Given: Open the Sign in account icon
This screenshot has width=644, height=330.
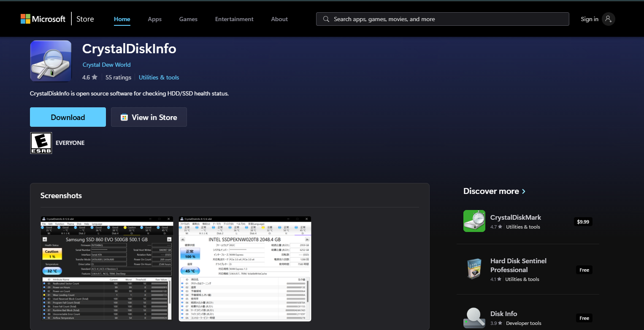Looking at the screenshot, I should click(609, 19).
